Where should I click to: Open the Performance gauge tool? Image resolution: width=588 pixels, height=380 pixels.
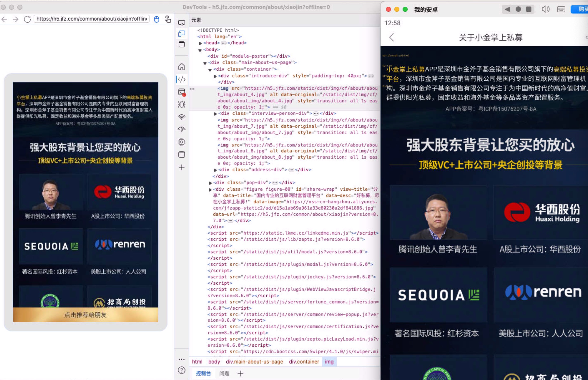(182, 129)
